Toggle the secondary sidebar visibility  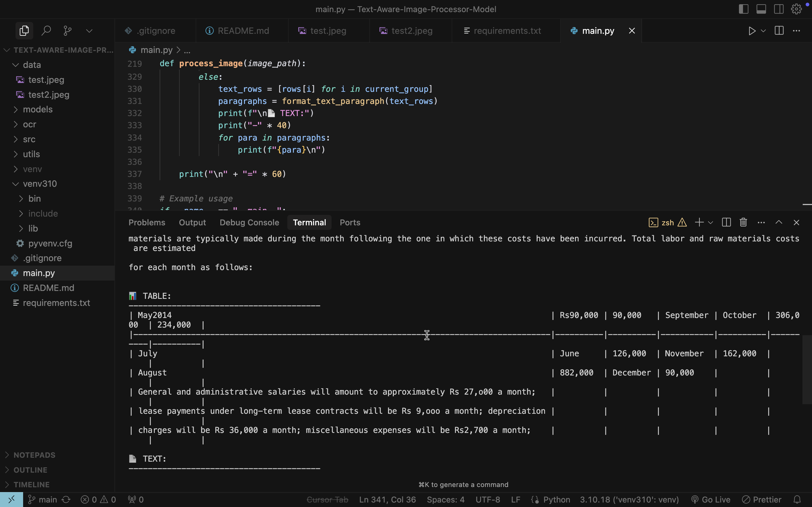pos(779,9)
